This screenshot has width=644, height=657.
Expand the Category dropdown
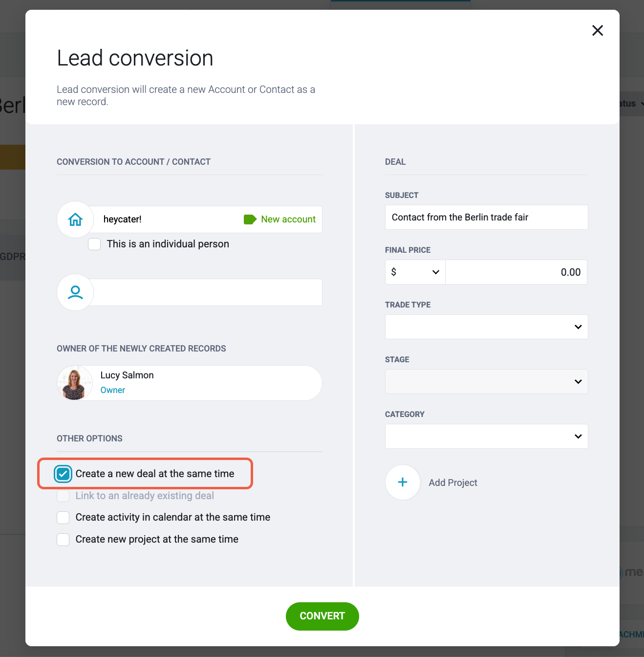(487, 437)
